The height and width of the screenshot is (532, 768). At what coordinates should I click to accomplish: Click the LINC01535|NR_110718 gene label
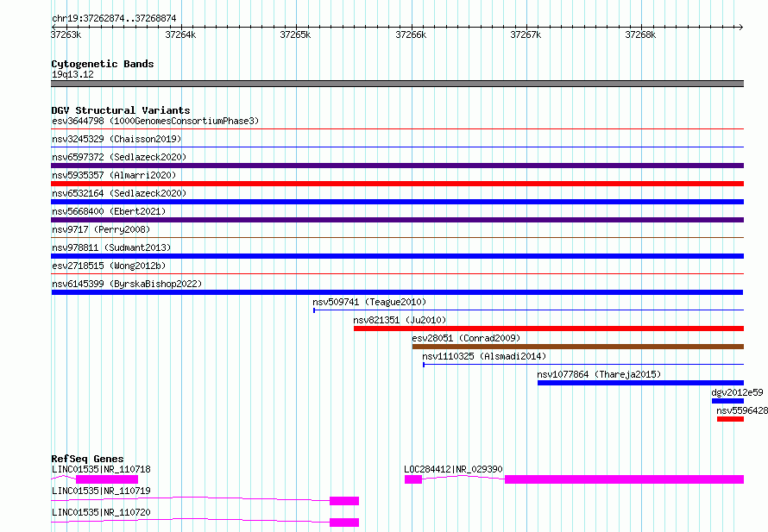tap(101, 469)
